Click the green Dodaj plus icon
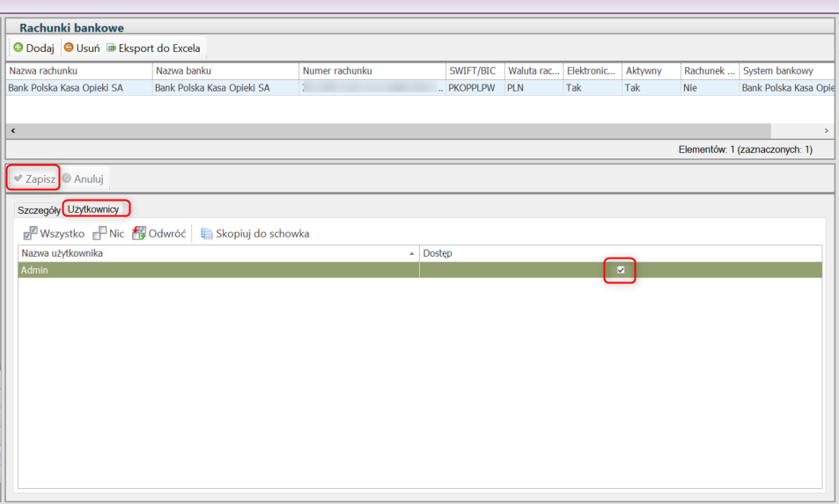This screenshot has height=504, width=839. coord(18,47)
